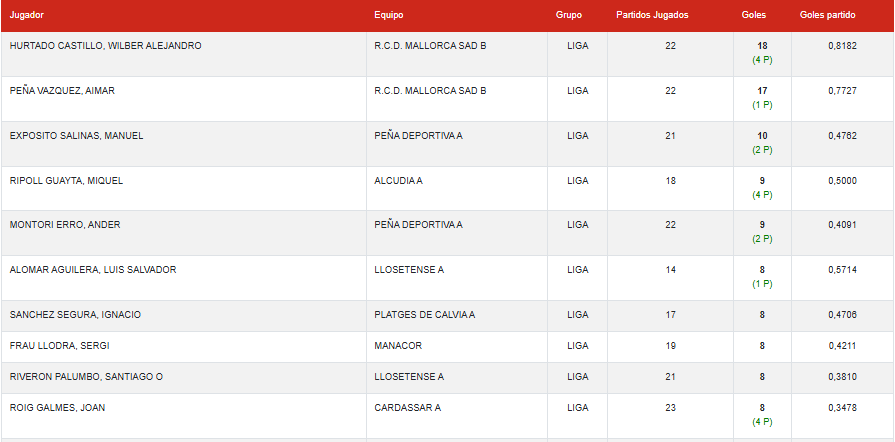The image size is (895, 442).
Task: Click team Cardassar A
Action: (408, 408)
